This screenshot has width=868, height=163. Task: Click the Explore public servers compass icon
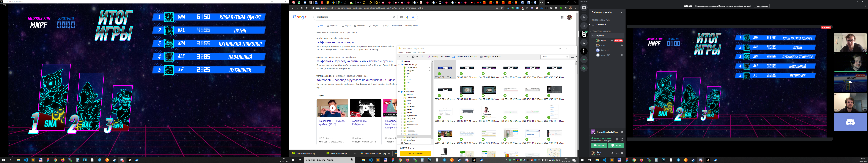[584, 68]
